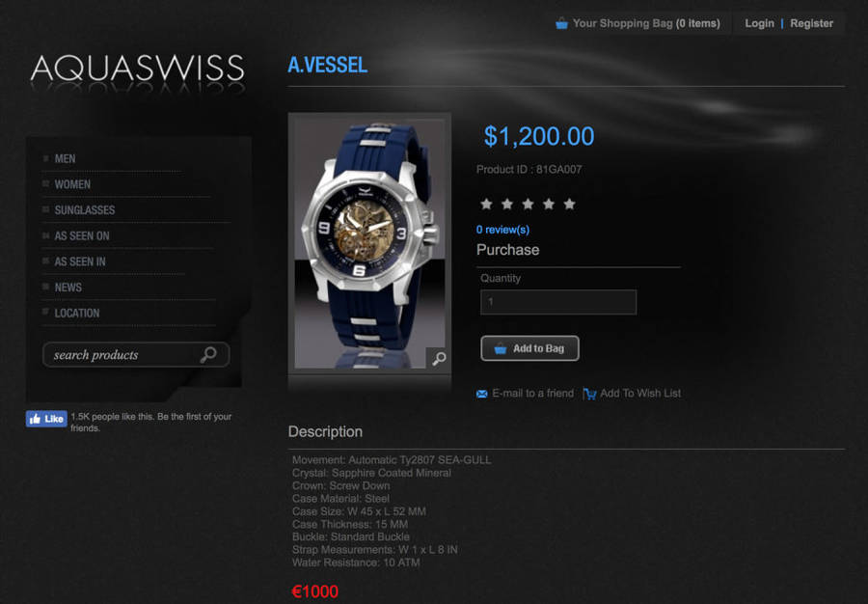
Task: Click the envelope E-mail to a friend icon
Action: tap(481, 394)
